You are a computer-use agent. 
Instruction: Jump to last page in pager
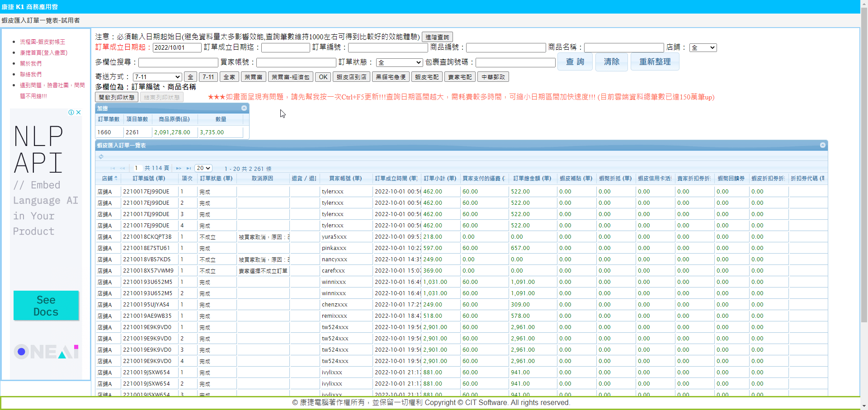click(189, 169)
